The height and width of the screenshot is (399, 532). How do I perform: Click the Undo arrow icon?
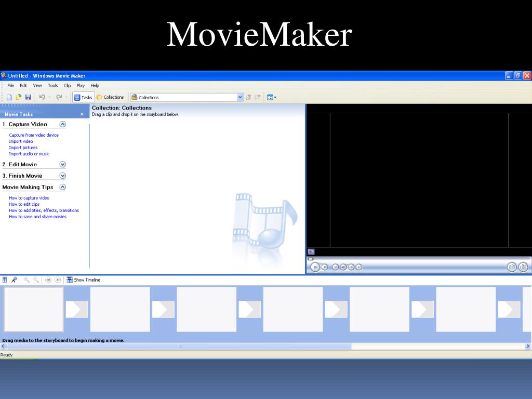42,97
